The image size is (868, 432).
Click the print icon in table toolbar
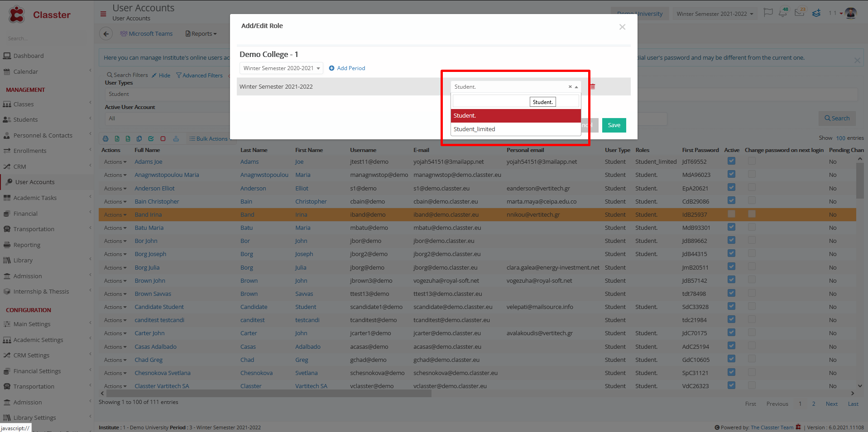click(x=106, y=139)
